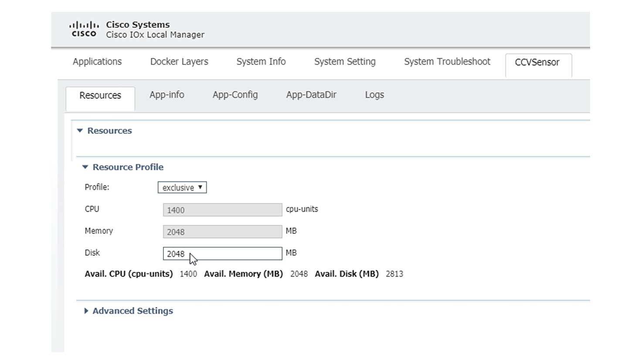
Task: Open the Profile dropdown showing exclusive
Action: click(182, 188)
